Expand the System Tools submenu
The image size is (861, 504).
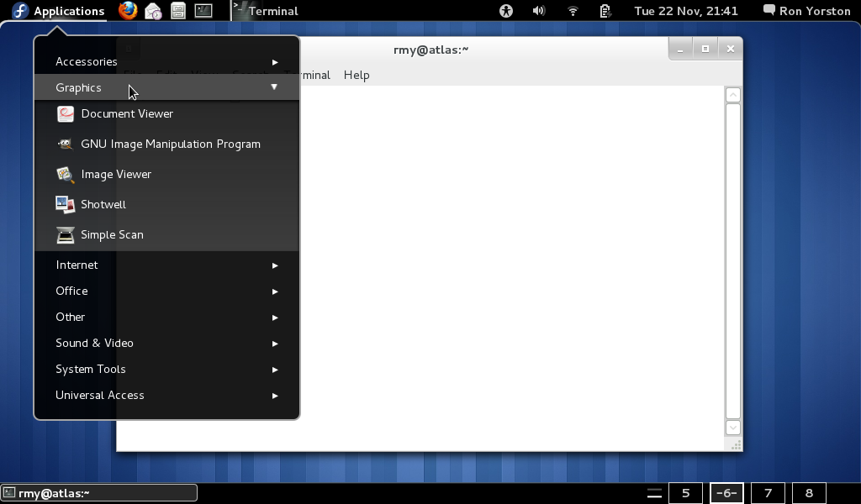(x=90, y=369)
